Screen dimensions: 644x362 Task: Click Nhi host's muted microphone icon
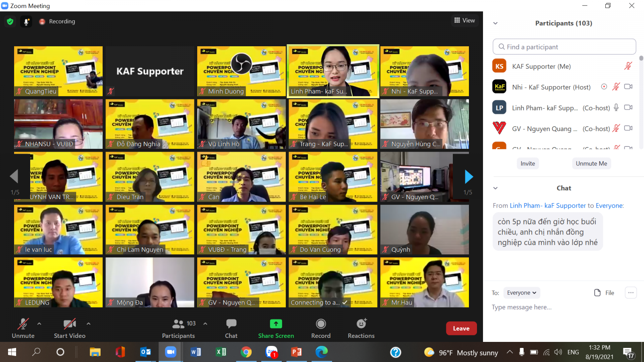click(616, 86)
